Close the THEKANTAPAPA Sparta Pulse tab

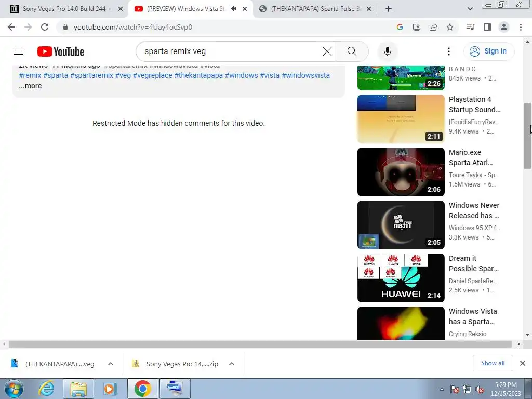[x=369, y=9]
